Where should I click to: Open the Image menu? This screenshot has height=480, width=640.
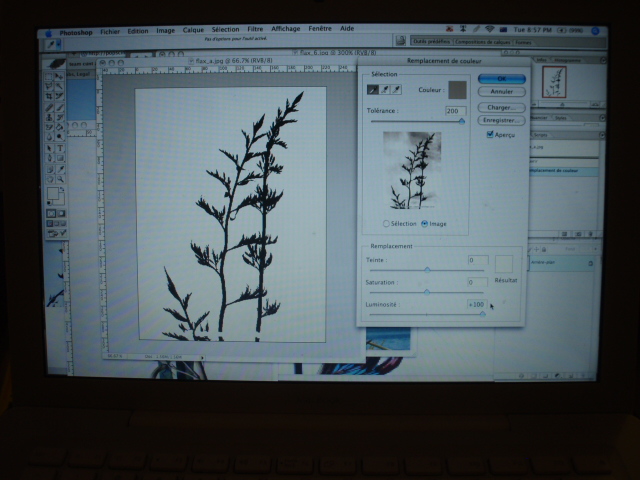pyautogui.click(x=166, y=31)
